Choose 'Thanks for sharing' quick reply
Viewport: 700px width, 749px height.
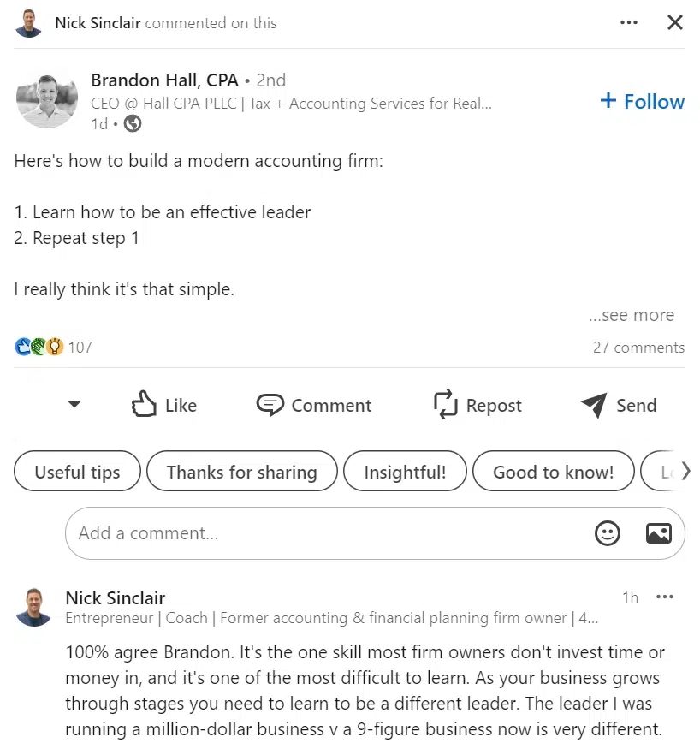point(241,472)
